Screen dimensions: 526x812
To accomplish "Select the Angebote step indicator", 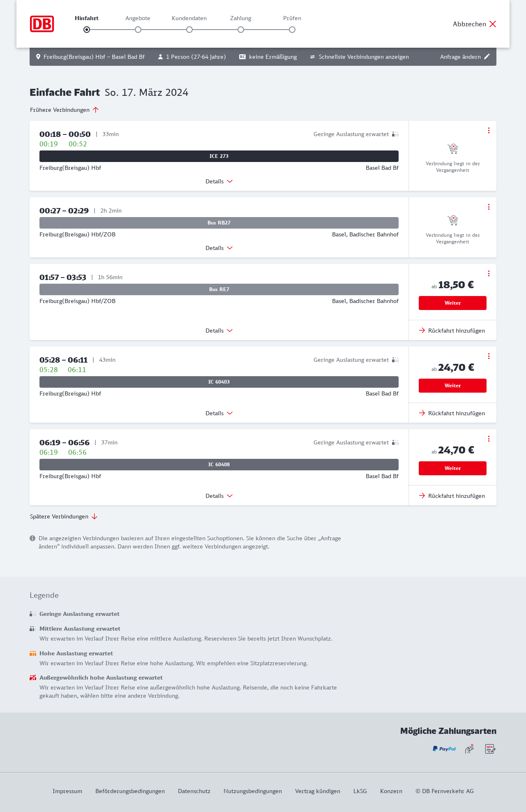I will pyautogui.click(x=138, y=30).
